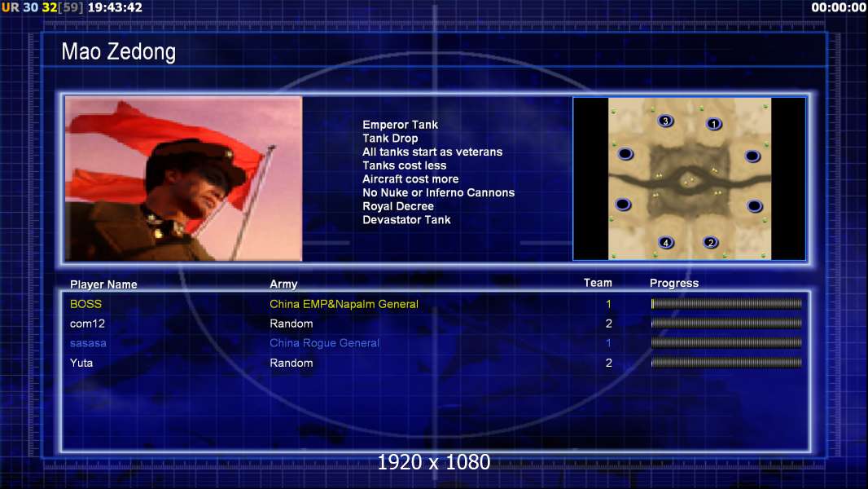The height and width of the screenshot is (489, 868).
Task: Click the 'Aircraft cost more' line
Action: [x=410, y=178]
